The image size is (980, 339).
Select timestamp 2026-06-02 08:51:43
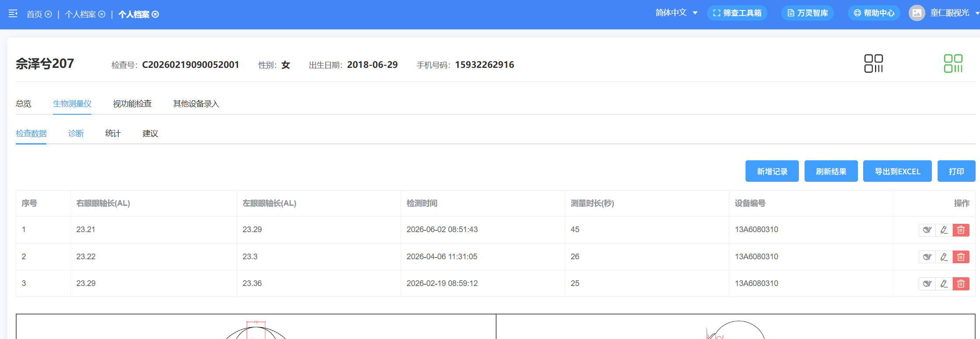(x=442, y=230)
